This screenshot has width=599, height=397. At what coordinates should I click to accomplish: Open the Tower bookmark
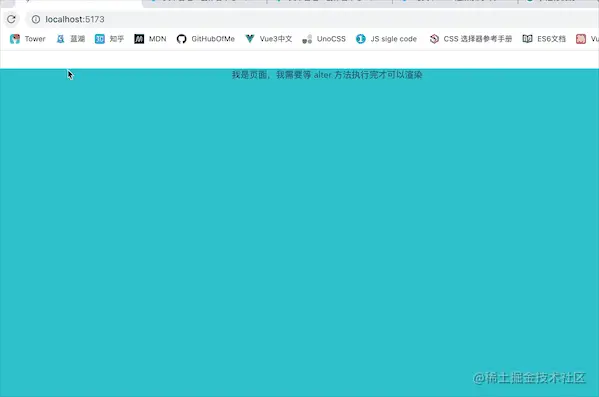[x=28, y=39]
